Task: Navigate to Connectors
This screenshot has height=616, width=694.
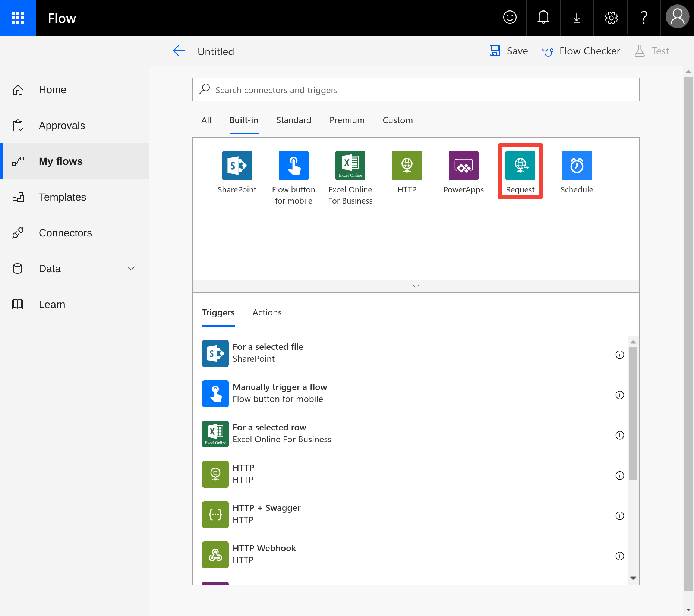Action: coord(75,233)
